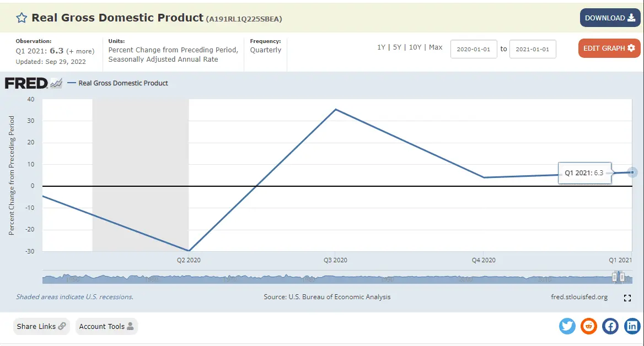Screen dimensions: 644x346
Task: Click the end date field 2021-01-01
Action: (533, 49)
